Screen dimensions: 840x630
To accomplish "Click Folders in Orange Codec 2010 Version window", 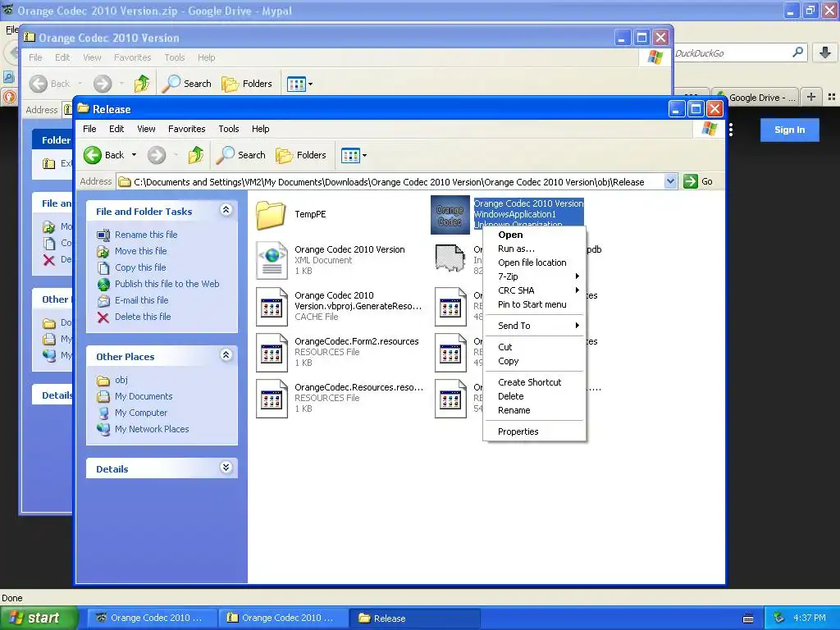I will (247, 84).
